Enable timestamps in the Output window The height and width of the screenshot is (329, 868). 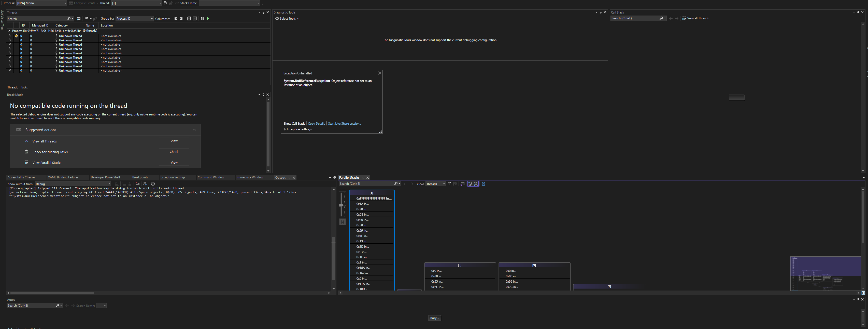[153, 183]
